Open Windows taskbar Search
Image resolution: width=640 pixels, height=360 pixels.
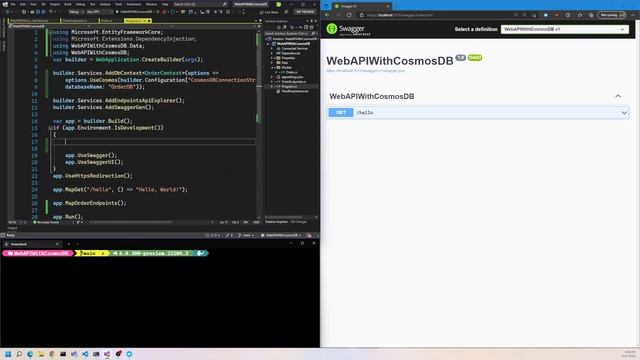19,354
